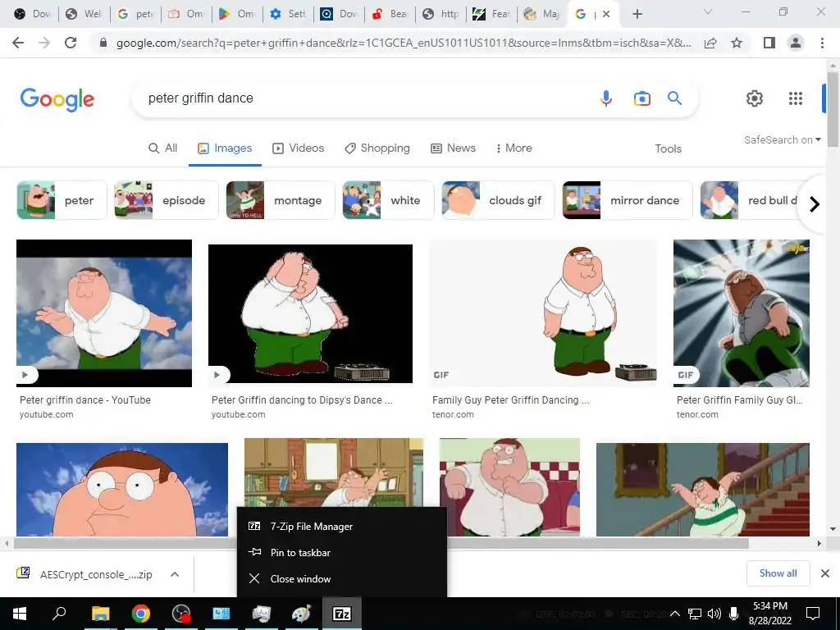The image size is (840, 630).
Task: Reload the page with the refresh icon
Action: (x=71, y=43)
